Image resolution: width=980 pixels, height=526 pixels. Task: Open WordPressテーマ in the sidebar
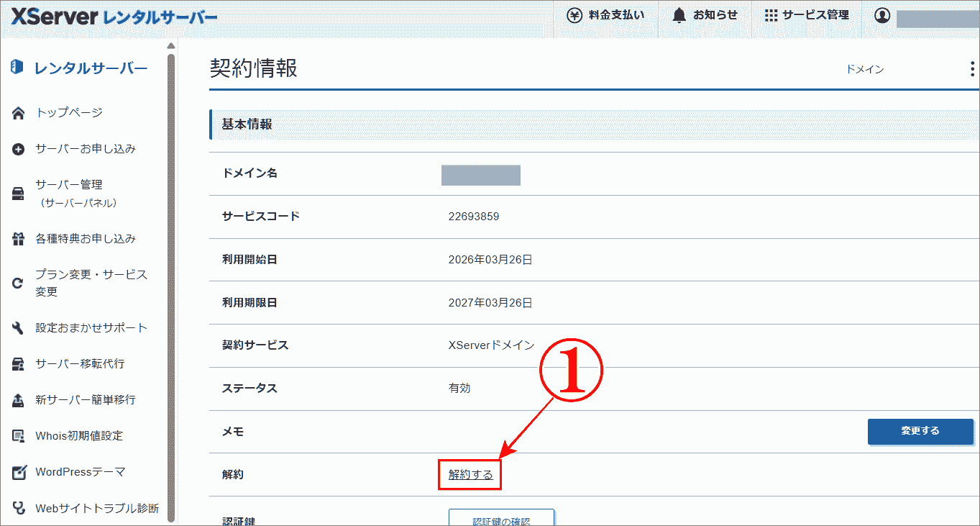pyautogui.click(x=81, y=472)
